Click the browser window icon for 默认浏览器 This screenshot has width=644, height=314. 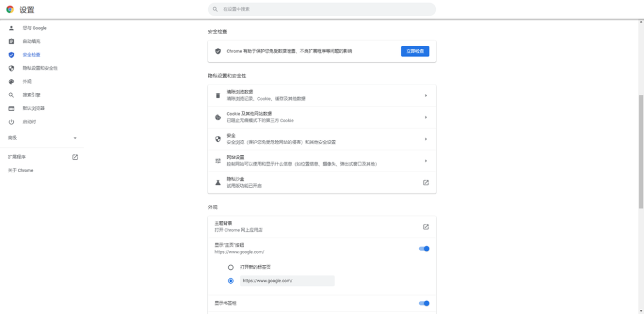(11, 108)
